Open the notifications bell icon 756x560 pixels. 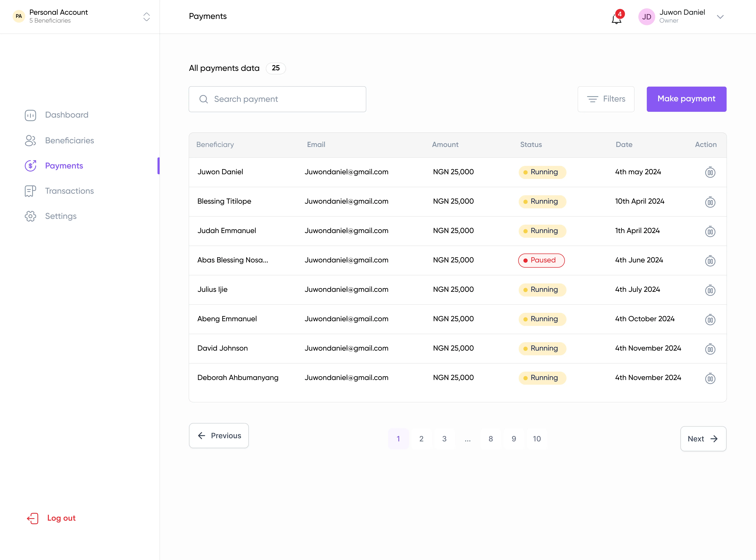click(x=617, y=19)
